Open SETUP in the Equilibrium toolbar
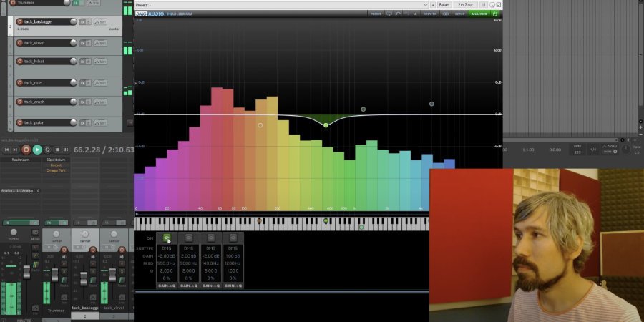The width and height of the screenshot is (644, 322). click(x=459, y=14)
